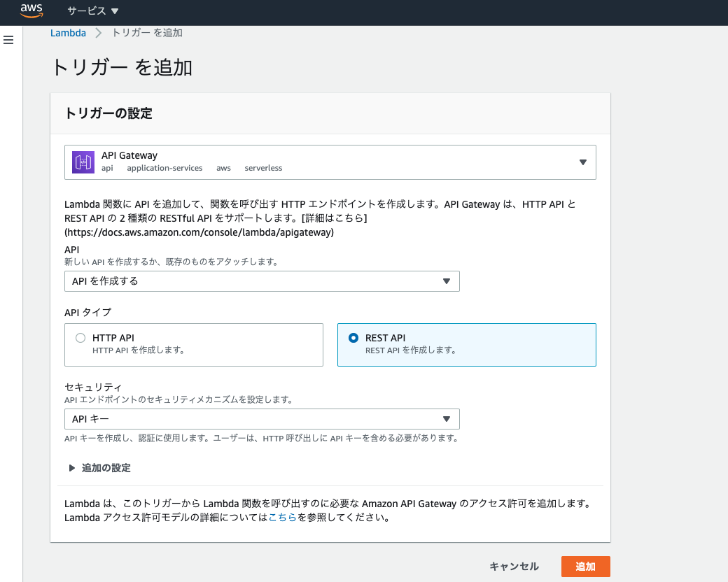Go to Lambda breadcrumb link
Image resolution: width=728 pixels, height=582 pixels.
(x=69, y=33)
